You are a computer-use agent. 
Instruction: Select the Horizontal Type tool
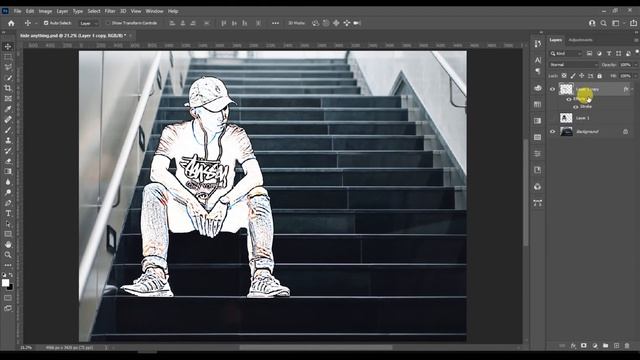coord(8,213)
